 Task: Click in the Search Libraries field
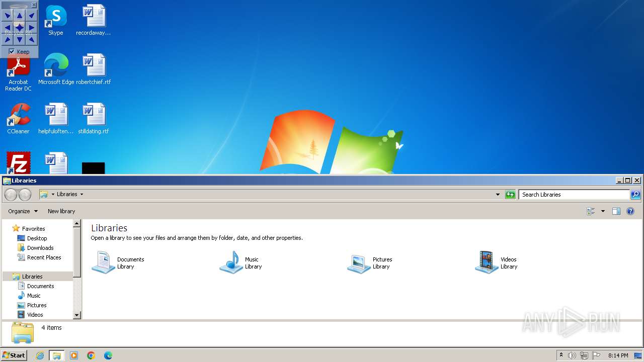tap(574, 195)
